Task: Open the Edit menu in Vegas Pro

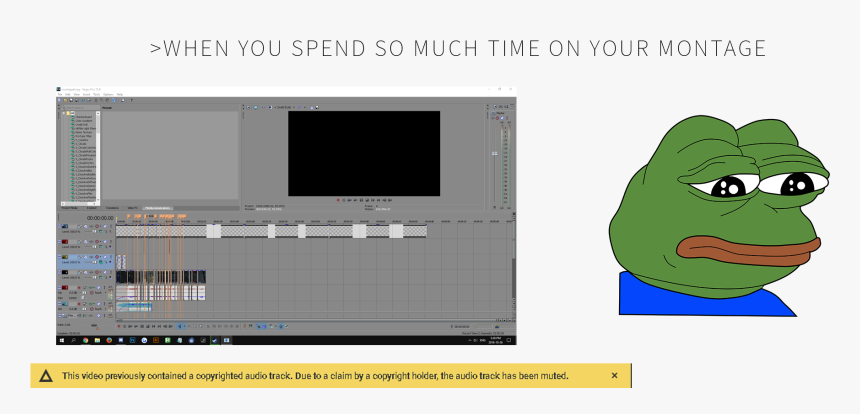Action: click(x=67, y=94)
